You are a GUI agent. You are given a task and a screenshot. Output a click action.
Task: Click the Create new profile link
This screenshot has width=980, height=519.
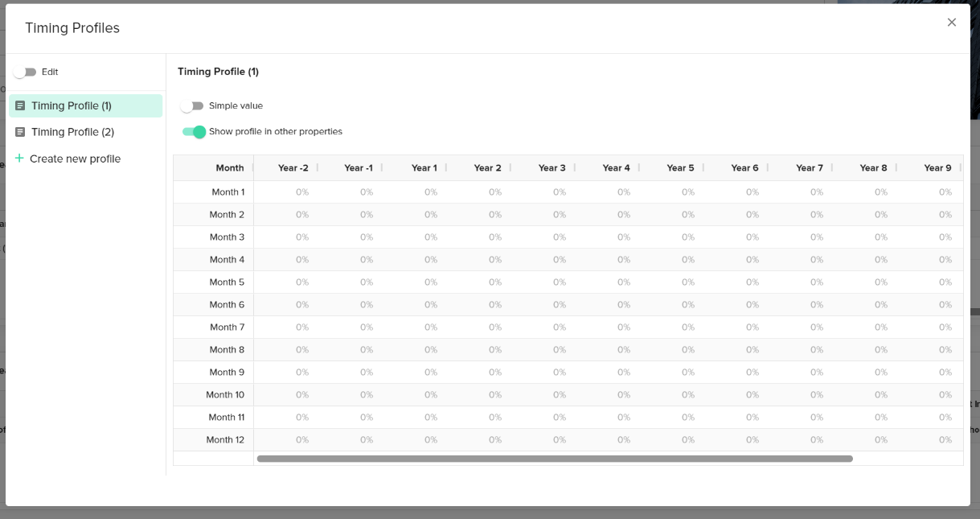(x=75, y=159)
